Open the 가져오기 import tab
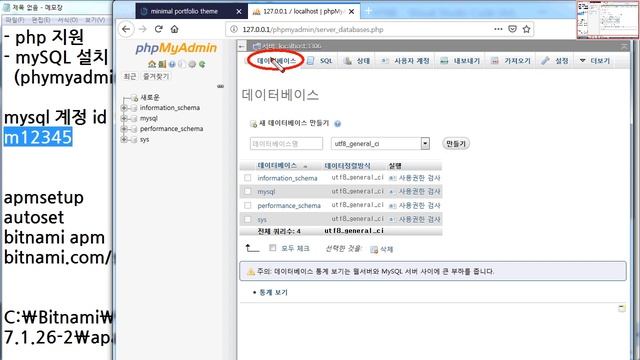The width and height of the screenshot is (640, 360). point(511,61)
